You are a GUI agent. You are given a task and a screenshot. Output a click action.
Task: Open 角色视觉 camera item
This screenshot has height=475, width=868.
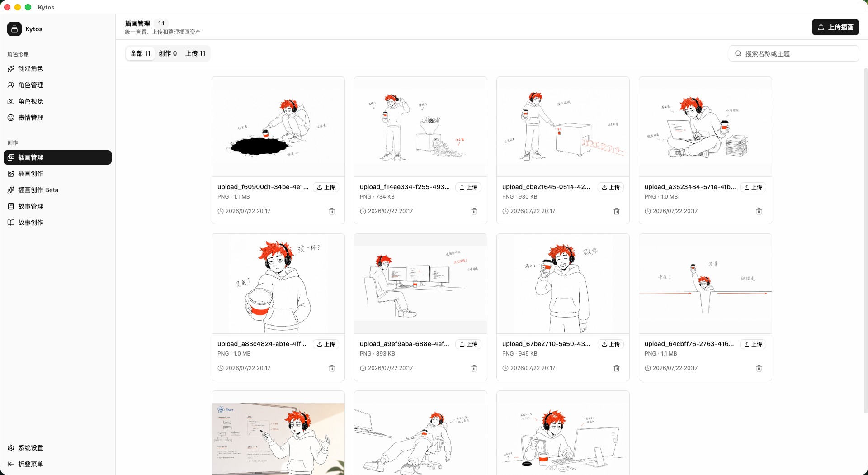[x=57, y=101]
